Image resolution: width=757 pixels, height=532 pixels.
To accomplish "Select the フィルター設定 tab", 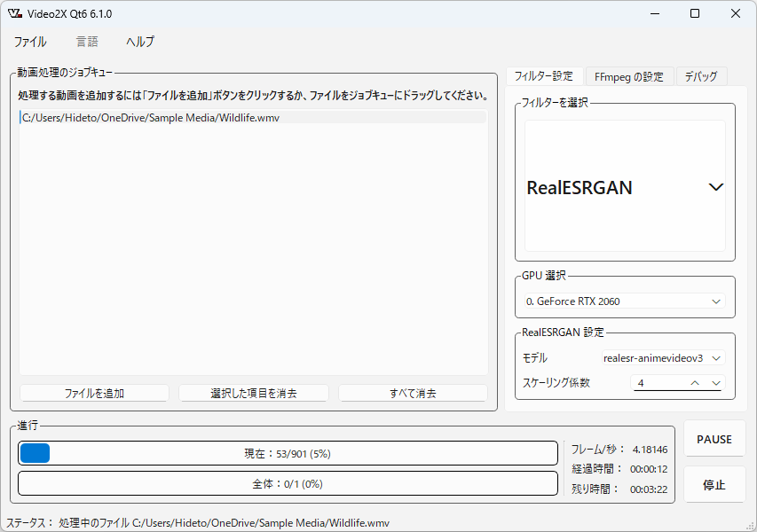I will point(543,76).
